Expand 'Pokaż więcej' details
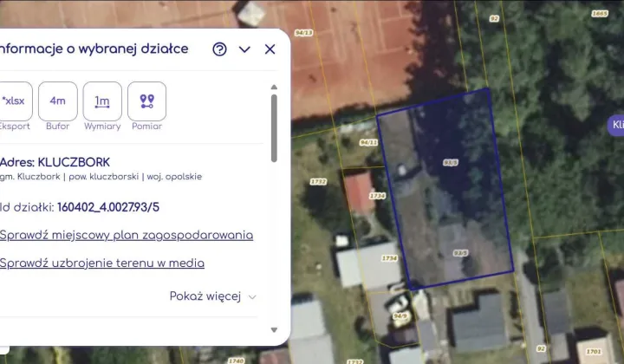624x364 pixels. [213, 296]
